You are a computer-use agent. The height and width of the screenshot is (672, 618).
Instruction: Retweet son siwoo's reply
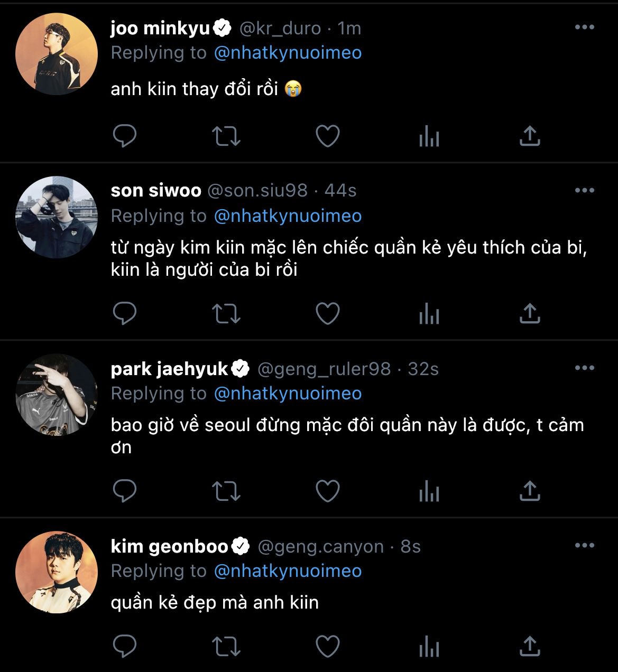[226, 314]
